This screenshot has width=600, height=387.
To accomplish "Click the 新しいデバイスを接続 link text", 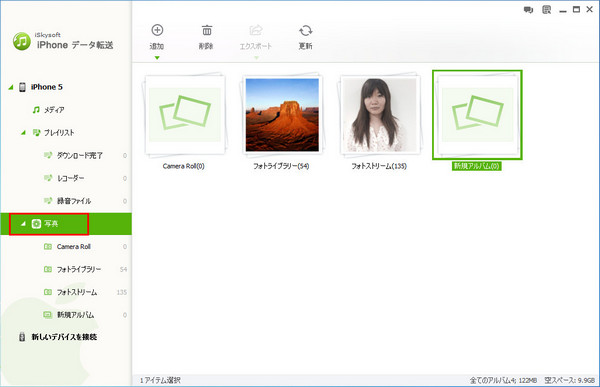I will tap(64, 337).
